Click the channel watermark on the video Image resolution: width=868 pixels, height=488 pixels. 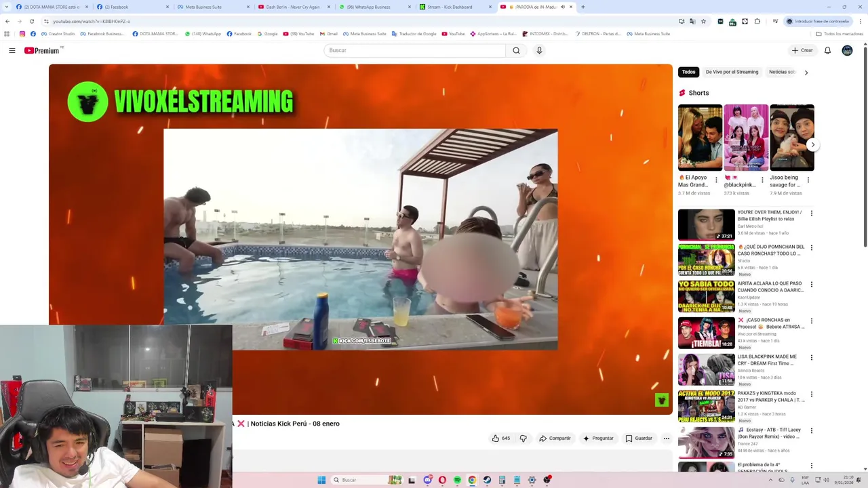(x=662, y=400)
